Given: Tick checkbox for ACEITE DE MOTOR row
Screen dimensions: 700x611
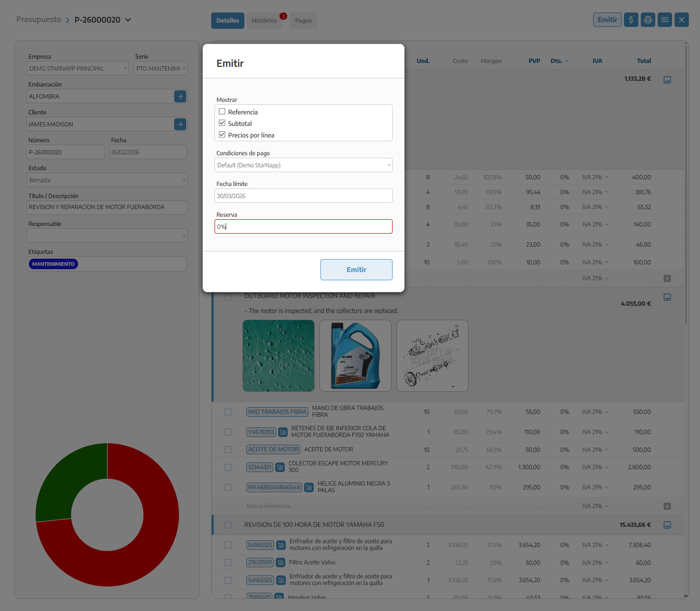Looking at the screenshot, I should pyautogui.click(x=228, y=450).
